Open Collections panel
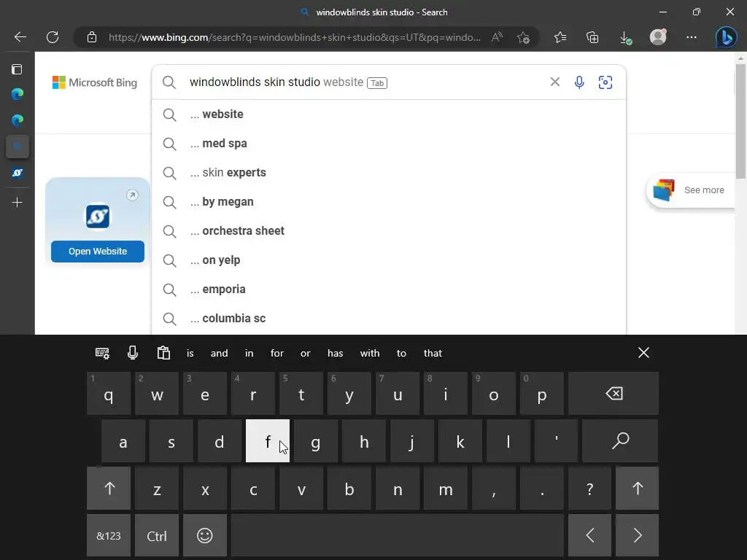 point(592,37)
